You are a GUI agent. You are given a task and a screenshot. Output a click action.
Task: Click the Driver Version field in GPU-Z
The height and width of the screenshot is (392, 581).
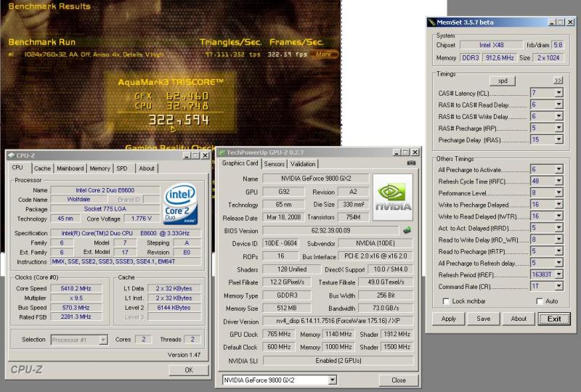tap(338, 321)
